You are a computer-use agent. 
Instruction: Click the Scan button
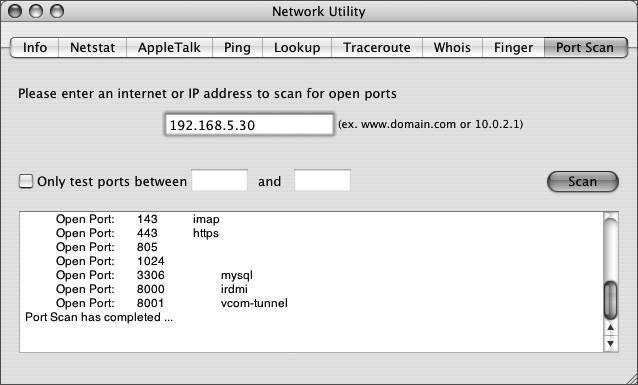point(583,182)
